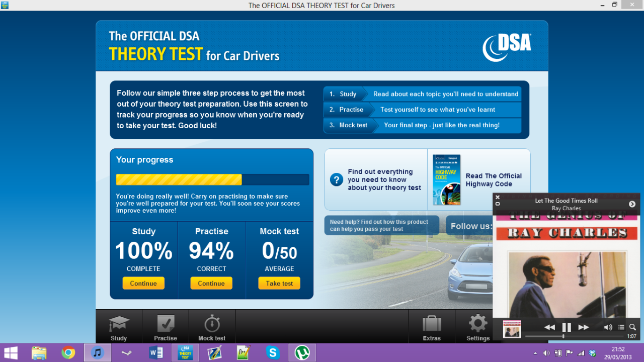Click the mini player volume speaker icon
Viewport: 644px width, 362px height.
(608, 327)
